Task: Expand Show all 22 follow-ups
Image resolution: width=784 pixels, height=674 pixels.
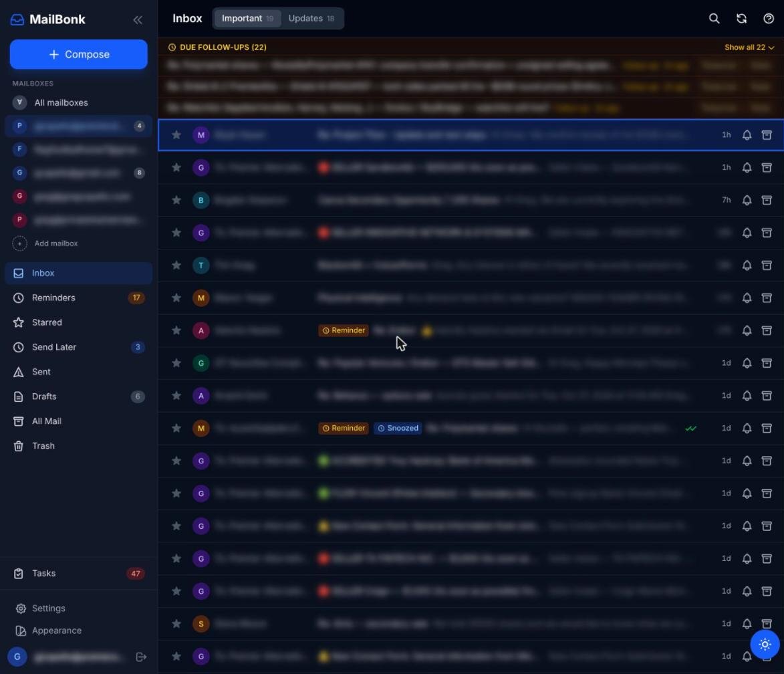Action: tap(749, 47)
